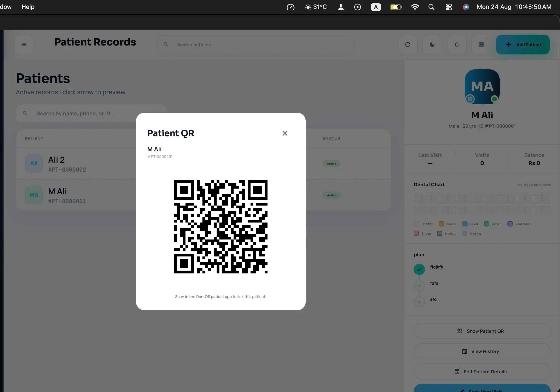
Task: Click the Balance Rs 0 stat
Action: click(x=534, y=159)
